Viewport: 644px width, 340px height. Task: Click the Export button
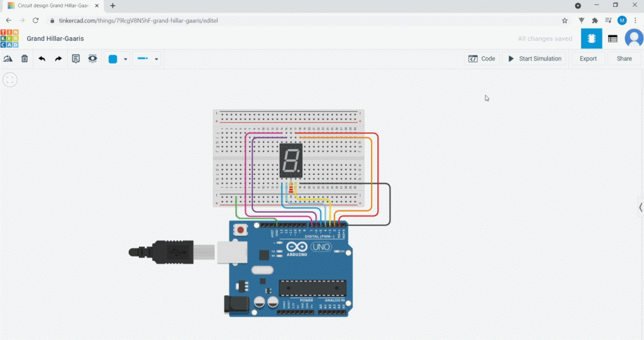click(588, 59)
